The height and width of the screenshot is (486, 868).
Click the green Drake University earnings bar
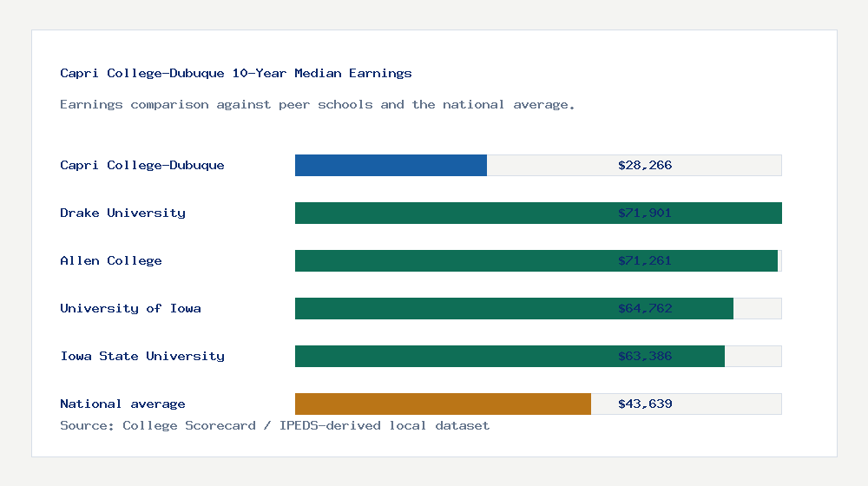click(x=538, y=213)
